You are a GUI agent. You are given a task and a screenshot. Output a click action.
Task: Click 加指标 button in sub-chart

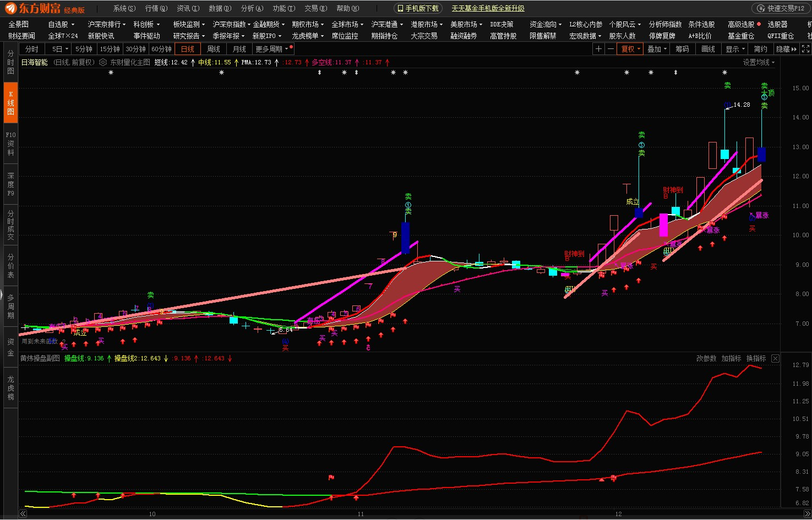click(x=731, y=358)
